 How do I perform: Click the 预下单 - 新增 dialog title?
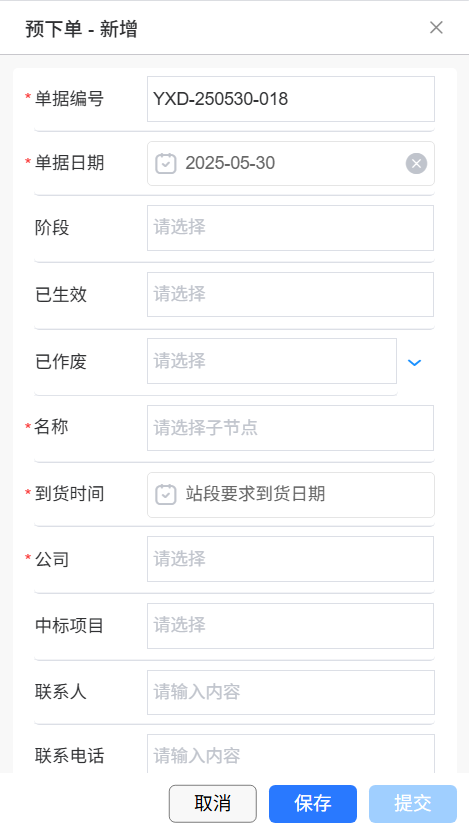[81, 28]
